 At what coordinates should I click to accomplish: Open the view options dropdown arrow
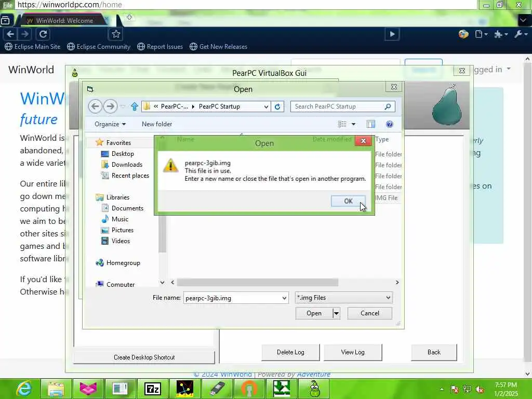point(353,124)
